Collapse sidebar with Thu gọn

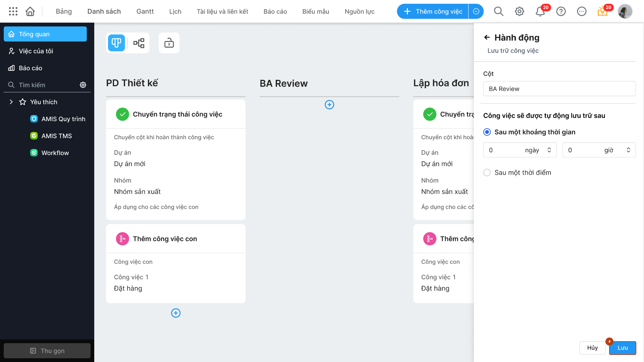click(x=47, y=351)
